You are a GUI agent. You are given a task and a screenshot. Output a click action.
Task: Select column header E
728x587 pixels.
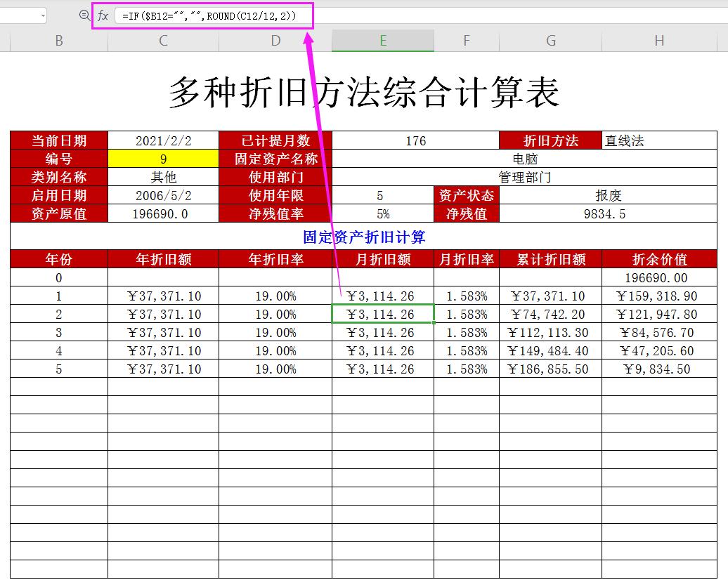[382, 41]
